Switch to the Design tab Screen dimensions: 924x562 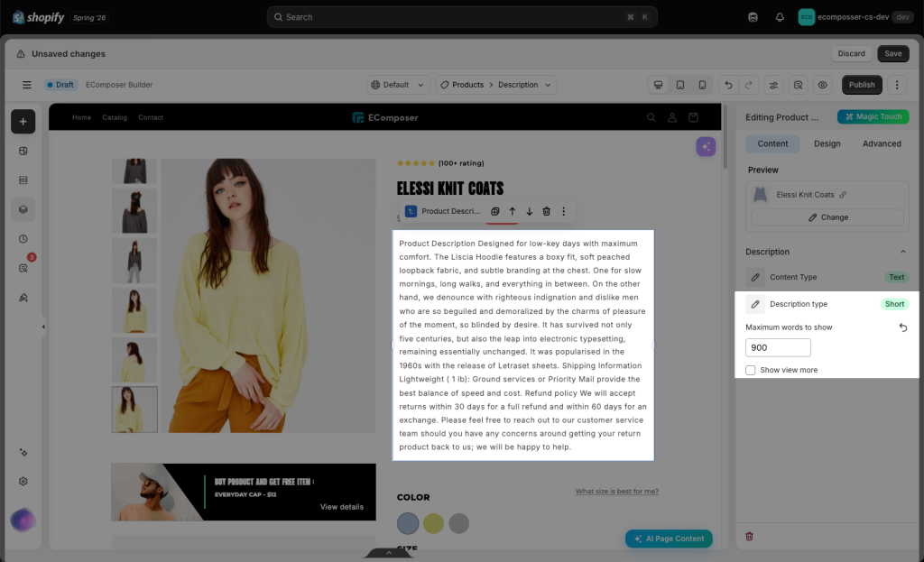827,143
